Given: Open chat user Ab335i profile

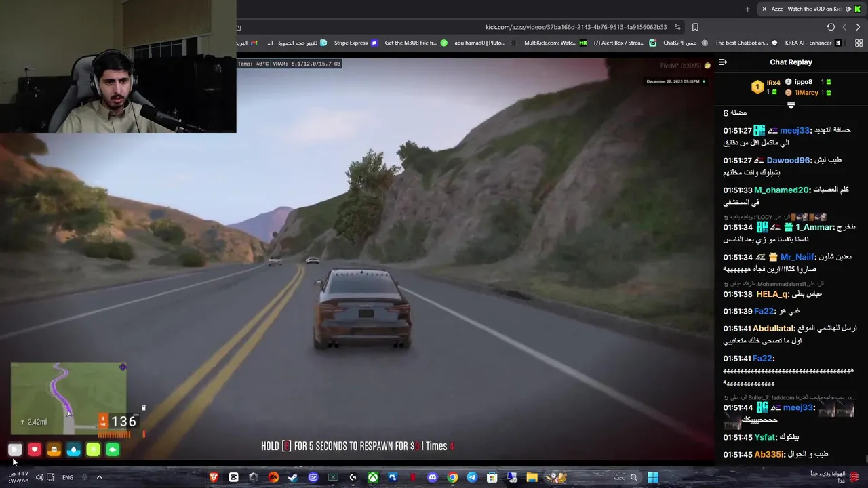Looking at the screenshot, I should click(x=770, y=455).
